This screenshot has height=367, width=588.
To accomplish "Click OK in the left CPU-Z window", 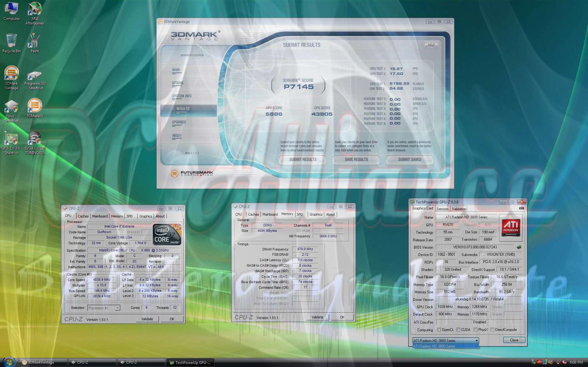I will point(172,319).
